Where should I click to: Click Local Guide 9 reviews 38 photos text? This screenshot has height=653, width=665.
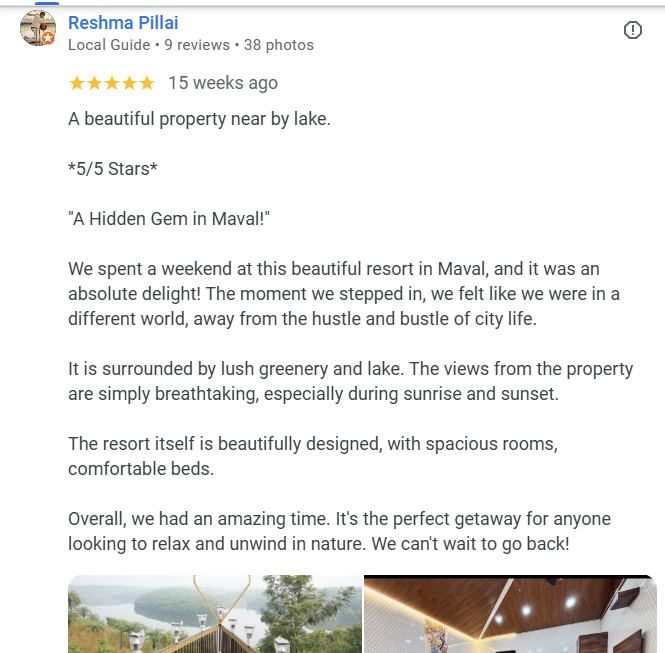point(190,45)
